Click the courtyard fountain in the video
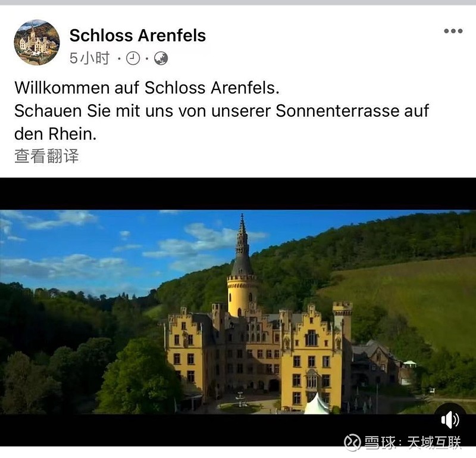476x458 pixels. coord(241,399)
